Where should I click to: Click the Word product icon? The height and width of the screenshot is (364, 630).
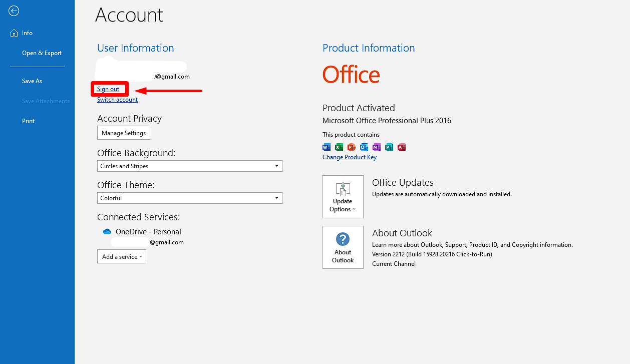(327, 147)
